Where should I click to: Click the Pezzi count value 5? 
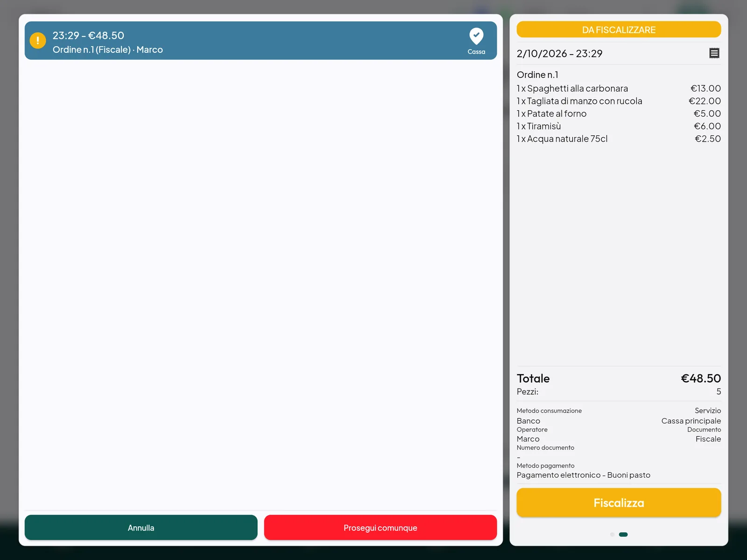(719, 391)
